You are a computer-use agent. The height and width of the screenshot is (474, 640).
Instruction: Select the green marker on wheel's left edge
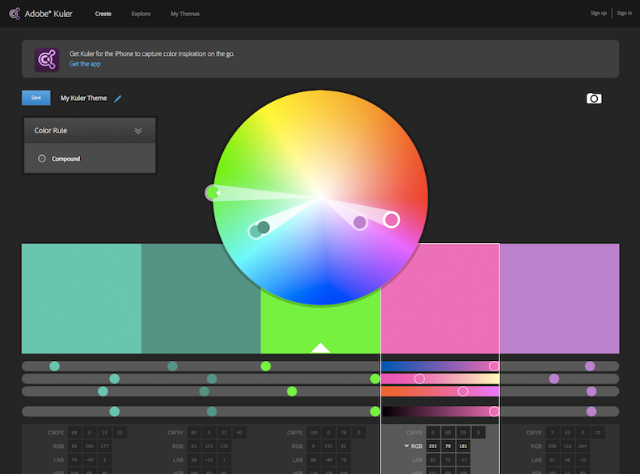212,192
